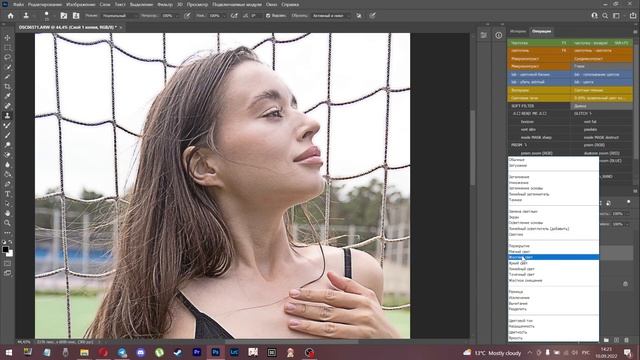Toggle pressure for opacity button
This screenshot has height=360, width=640.
187,16
